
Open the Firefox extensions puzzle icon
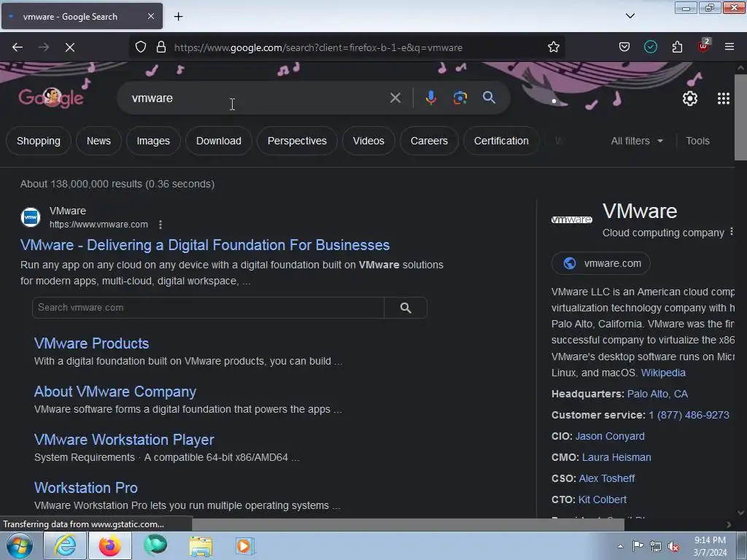[x=677, y=47]
